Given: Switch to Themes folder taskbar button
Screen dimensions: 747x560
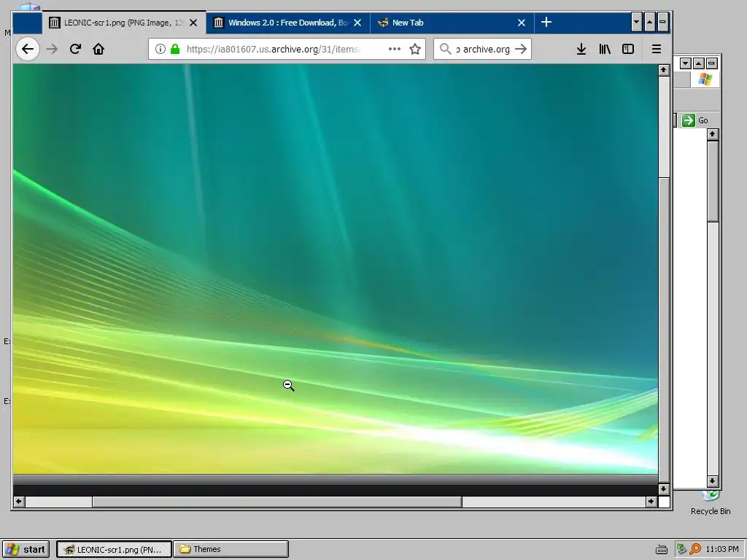Looking at the screenshot, I should click(231, 550).
